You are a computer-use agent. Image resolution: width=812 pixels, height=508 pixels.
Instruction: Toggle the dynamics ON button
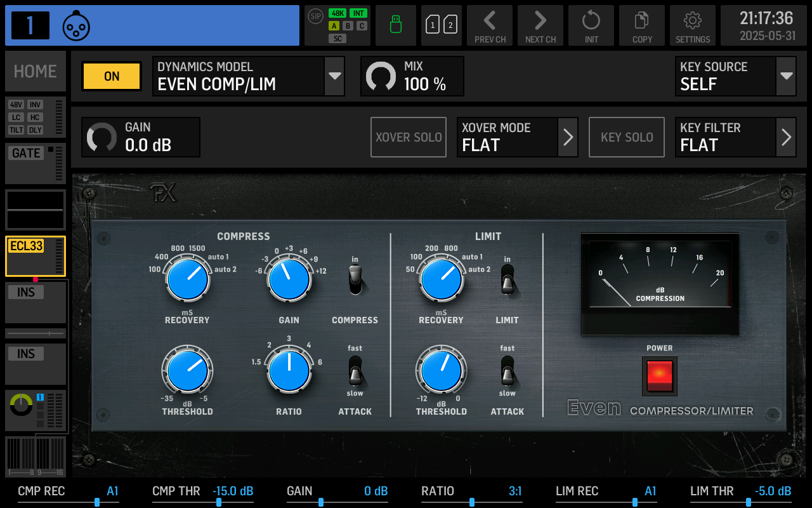click(x=111, y=76)
